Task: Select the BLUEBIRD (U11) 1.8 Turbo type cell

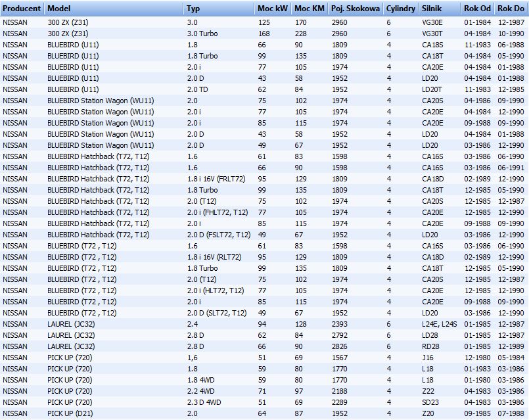Action: click(202, 56)
